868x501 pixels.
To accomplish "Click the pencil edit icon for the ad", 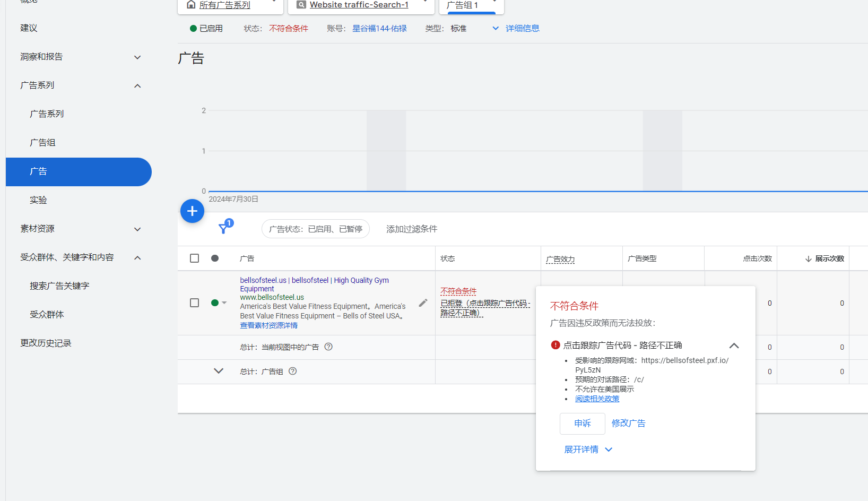I will pos(423,303).
